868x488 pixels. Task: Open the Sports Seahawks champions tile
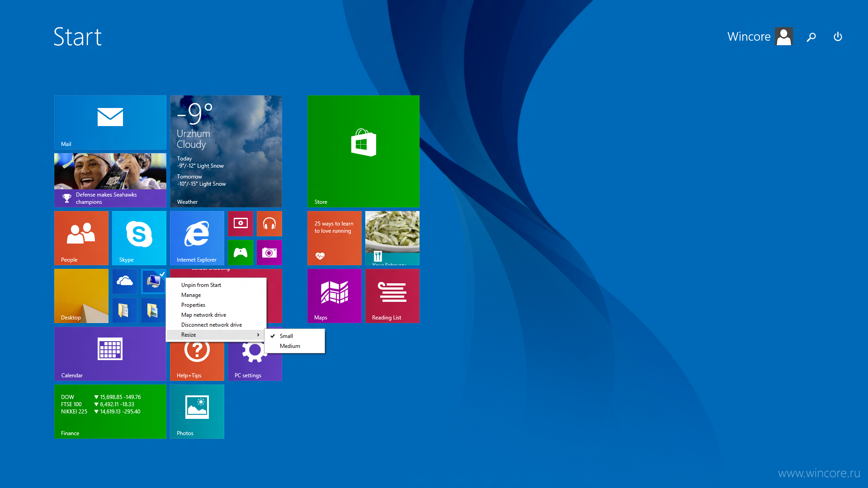[110, 180]
